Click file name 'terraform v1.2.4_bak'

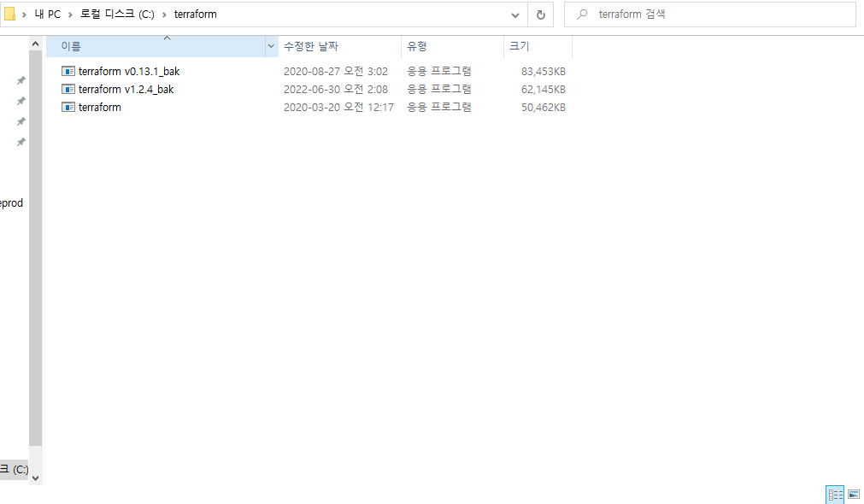pos(126,89)
